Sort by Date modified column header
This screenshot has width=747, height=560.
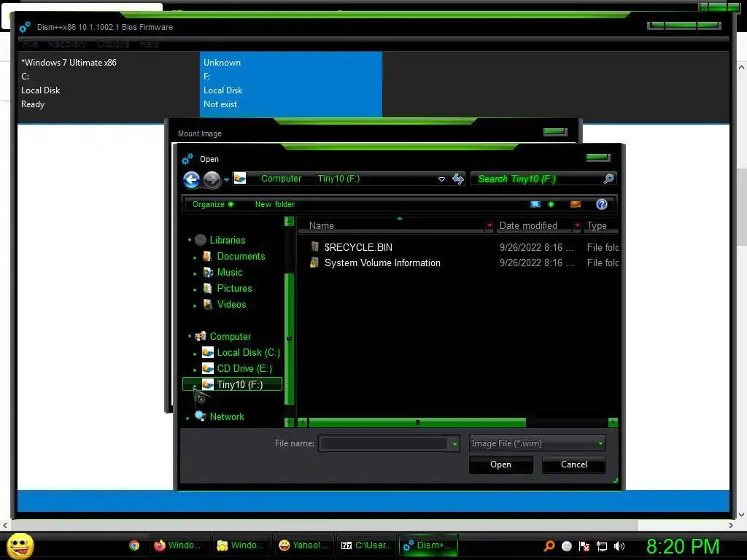[533, 226]
